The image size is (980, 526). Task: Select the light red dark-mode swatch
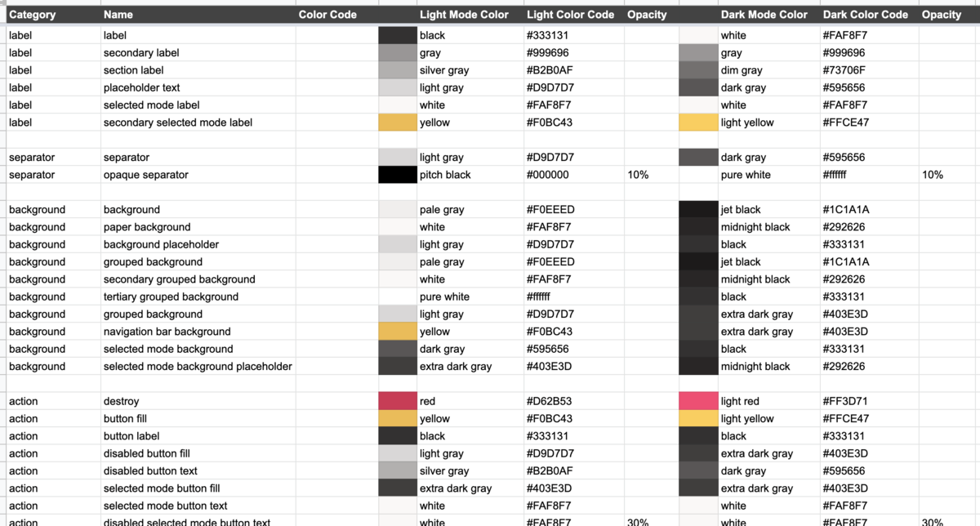[698, 401]
